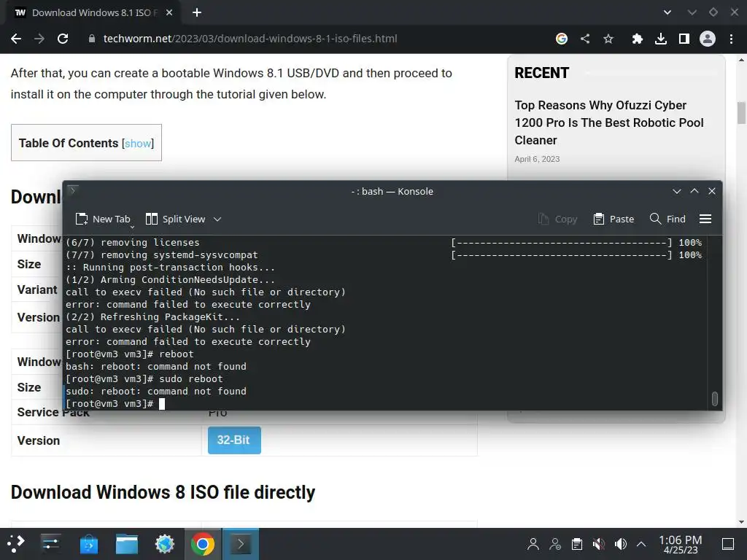Switch to Chrome in taskbar
This screenshot has width=747, height=560.
pyautogui.click(x=203, y=544)
